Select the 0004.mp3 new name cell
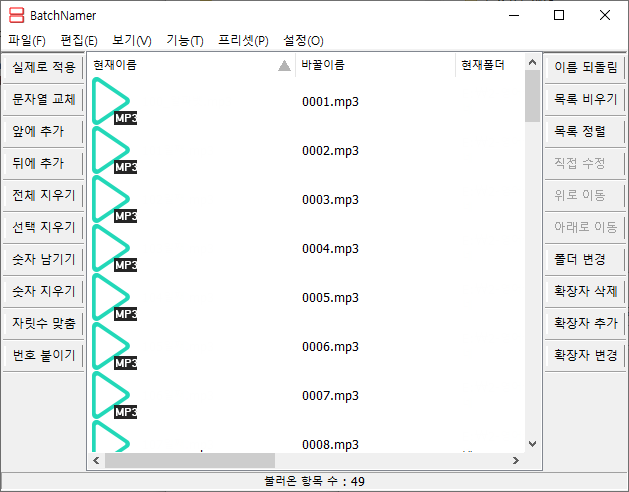 330,249
